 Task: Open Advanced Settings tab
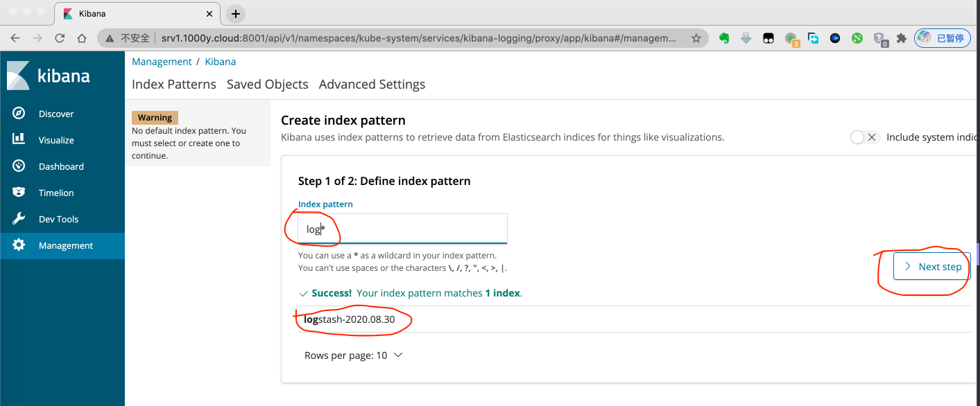(372, 85)
